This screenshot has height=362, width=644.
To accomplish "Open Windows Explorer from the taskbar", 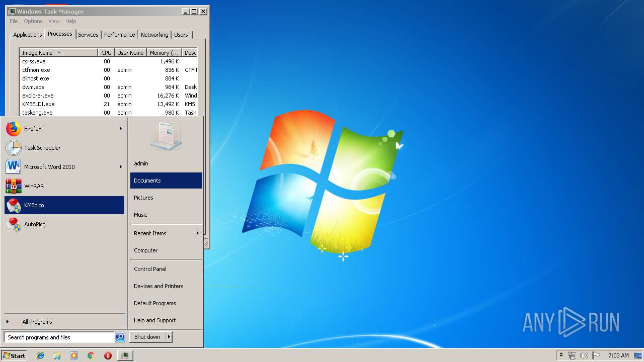I will (x=57, y=355).
